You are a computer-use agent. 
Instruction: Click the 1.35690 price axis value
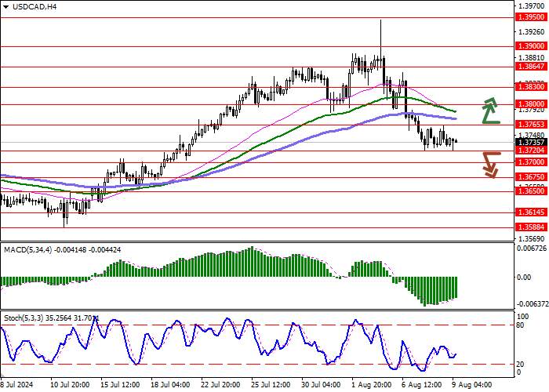532,239
